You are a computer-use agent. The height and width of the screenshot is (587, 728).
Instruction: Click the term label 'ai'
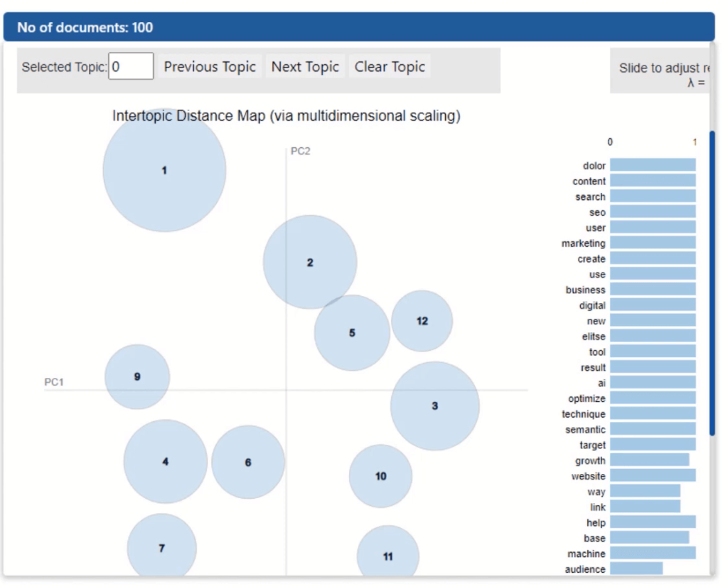point(601,383)
